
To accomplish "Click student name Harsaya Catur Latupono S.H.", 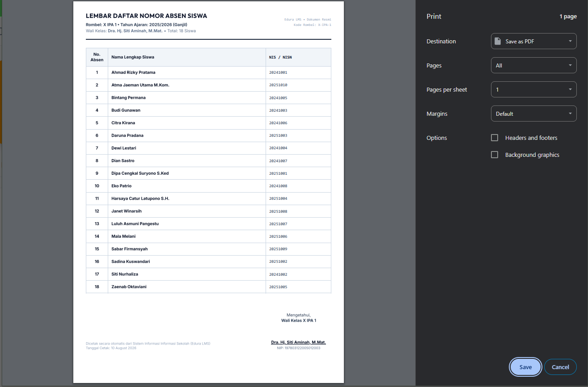I will [x=140, y=198].
